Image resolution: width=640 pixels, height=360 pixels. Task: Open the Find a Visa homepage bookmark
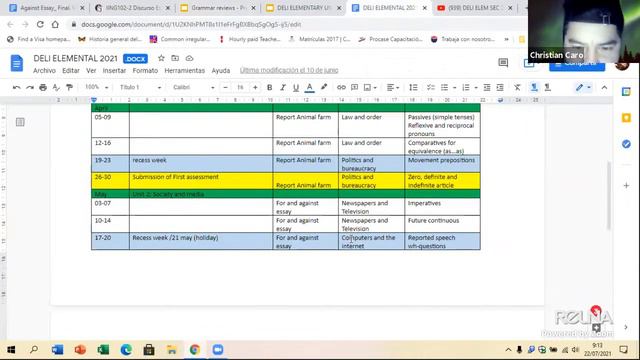39,39
